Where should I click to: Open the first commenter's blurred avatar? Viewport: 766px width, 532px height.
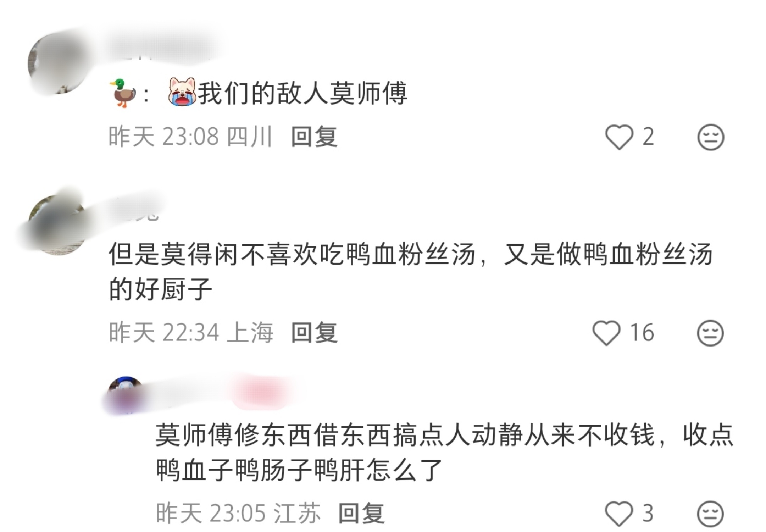(59, 63)
